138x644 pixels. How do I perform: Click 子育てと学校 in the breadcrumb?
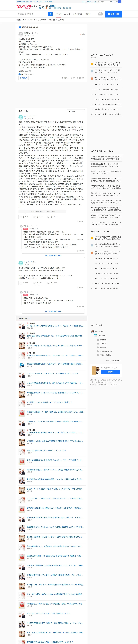tap(42, 20)
